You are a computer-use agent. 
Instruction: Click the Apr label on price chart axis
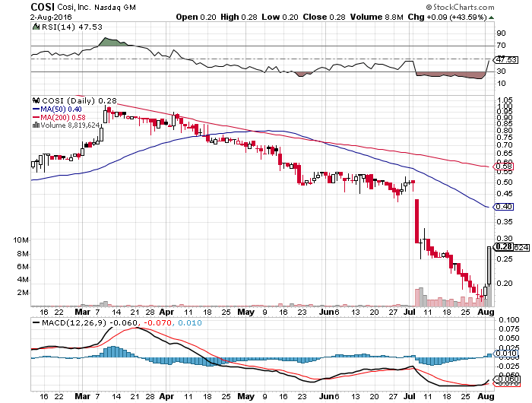(166, 312)
